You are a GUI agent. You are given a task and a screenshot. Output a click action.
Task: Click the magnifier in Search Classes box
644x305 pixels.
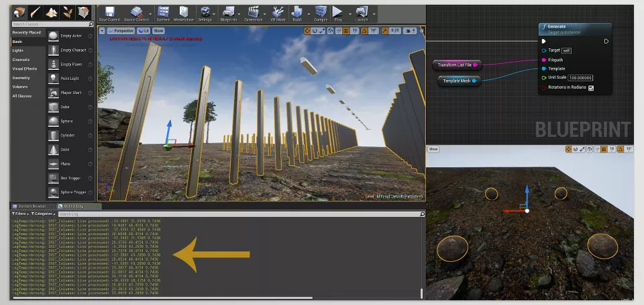click(91, 24)
